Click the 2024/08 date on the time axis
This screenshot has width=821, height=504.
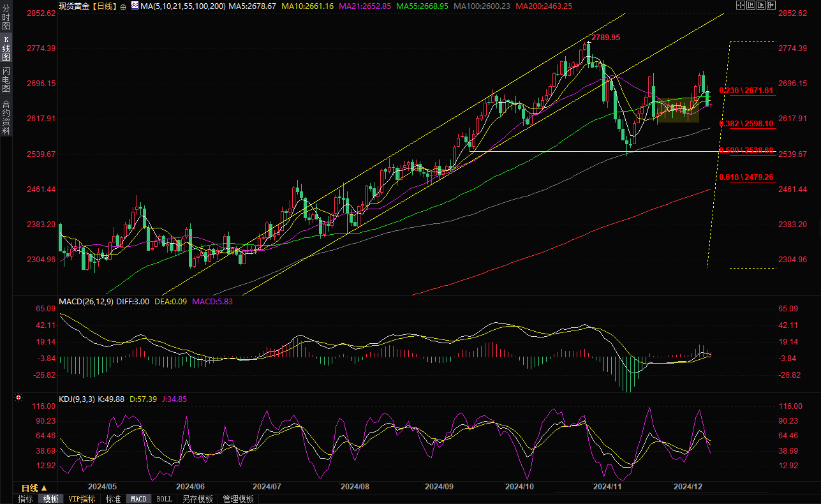pyautogui.click(x=355, y=486)
